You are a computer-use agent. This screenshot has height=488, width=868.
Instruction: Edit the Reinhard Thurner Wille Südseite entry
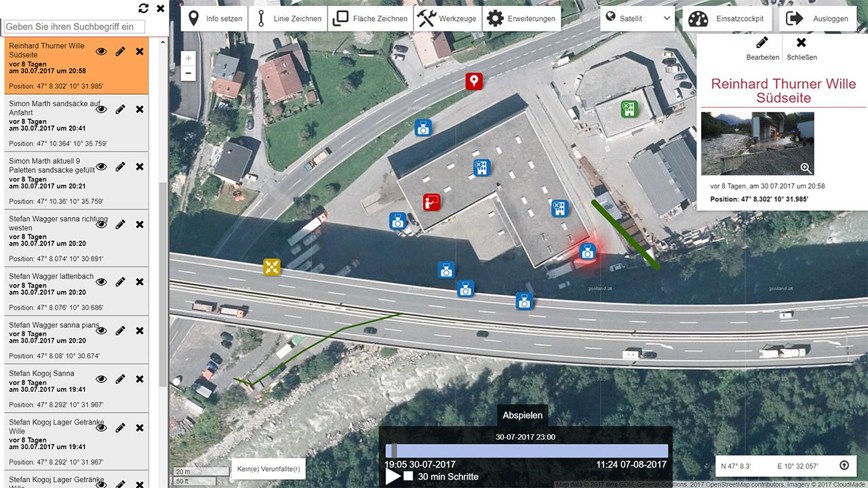click(x=121, y=52)
